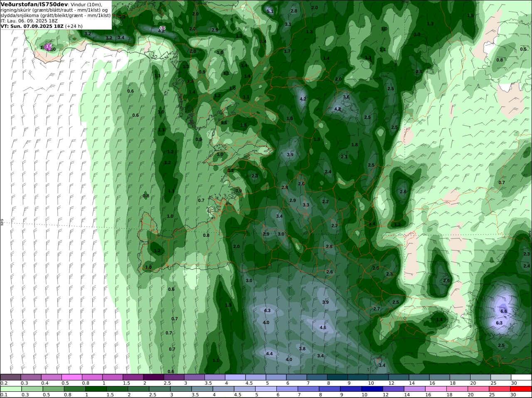Click the 1.9 precipitation value on the map

(290, 118)
